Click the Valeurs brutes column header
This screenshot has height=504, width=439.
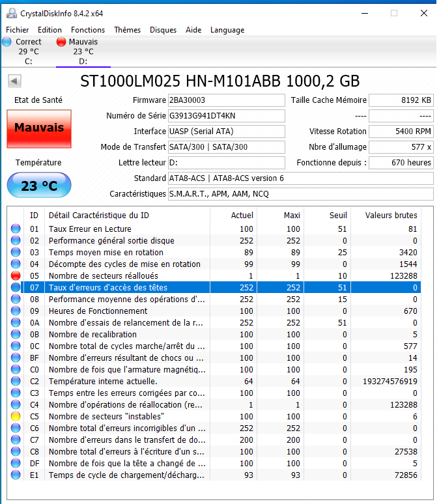pyautogui.click(x=386, y=216)
